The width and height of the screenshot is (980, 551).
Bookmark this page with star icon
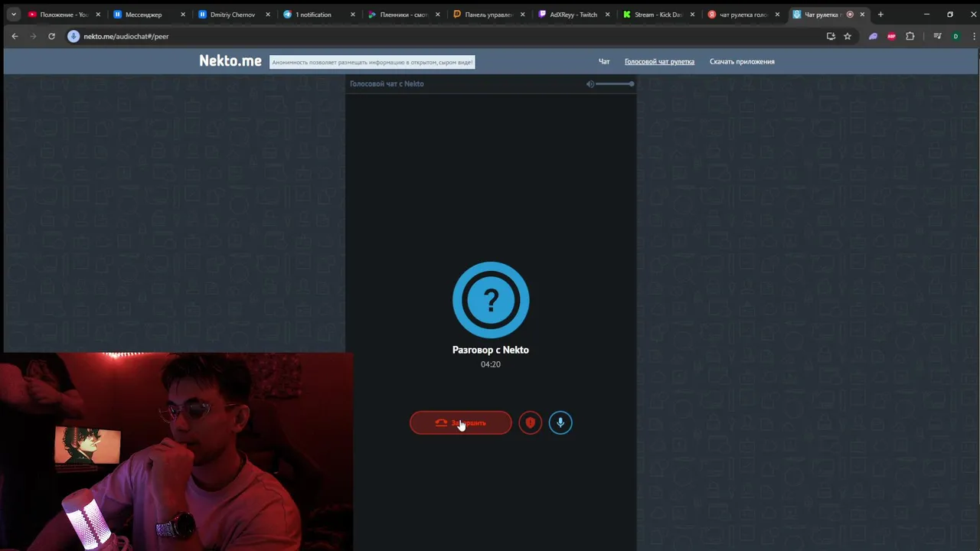(848, 36)
